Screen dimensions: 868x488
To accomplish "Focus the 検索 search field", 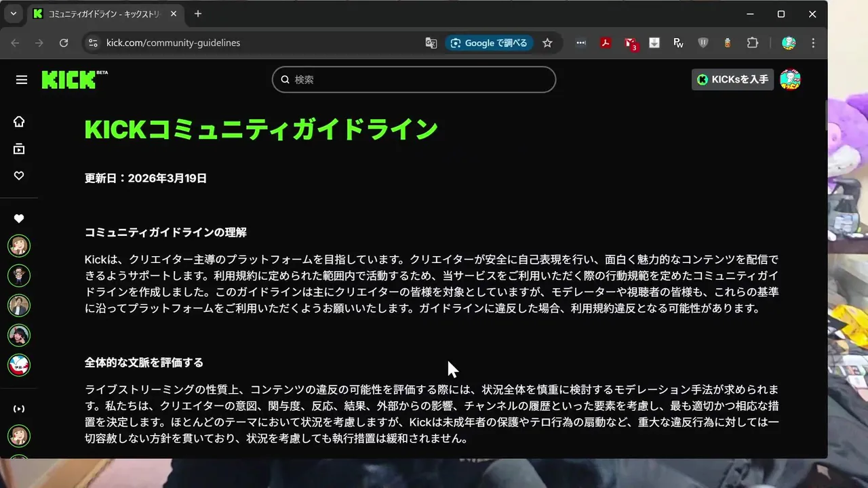I will point(414,79).
